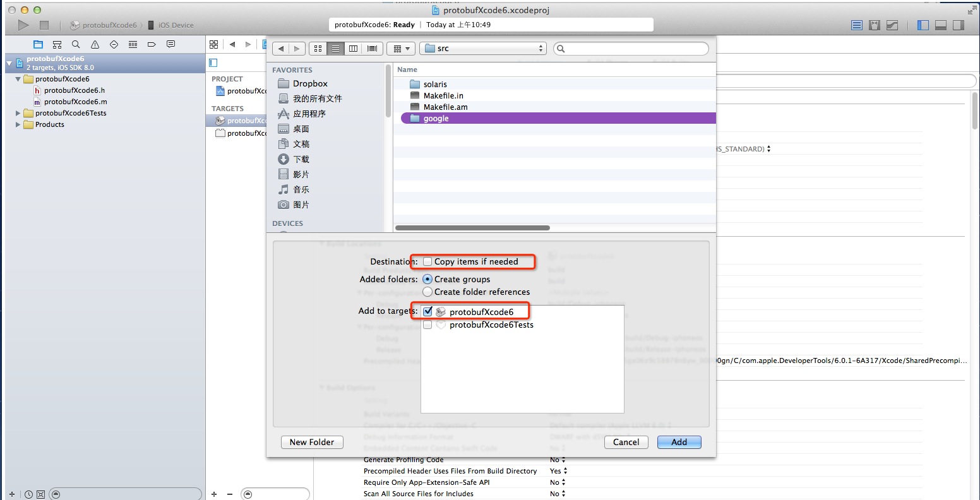Open the Debug navigator icon
Image resolution: width=980 pixels, height=500 pixels.
pos(133,44)
